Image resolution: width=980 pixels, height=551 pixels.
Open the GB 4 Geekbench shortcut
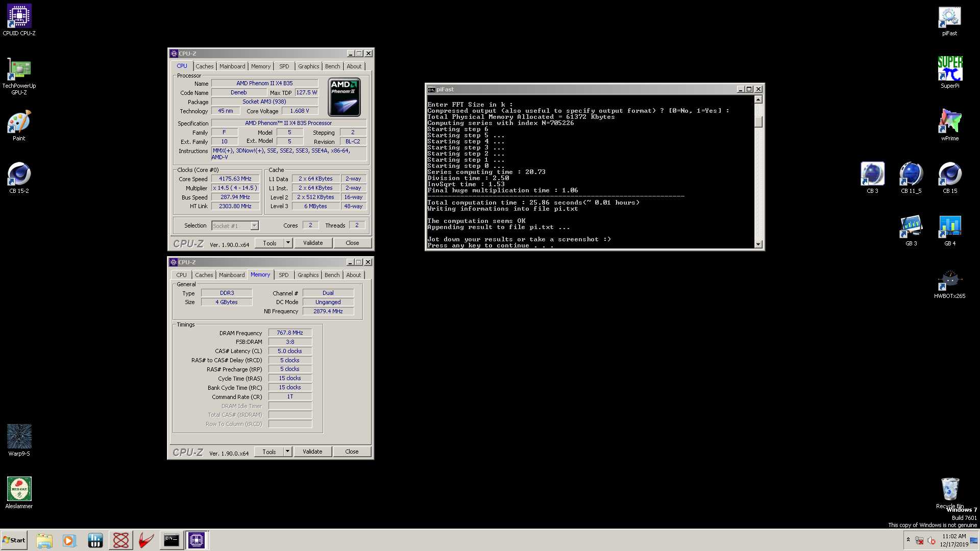949,231
